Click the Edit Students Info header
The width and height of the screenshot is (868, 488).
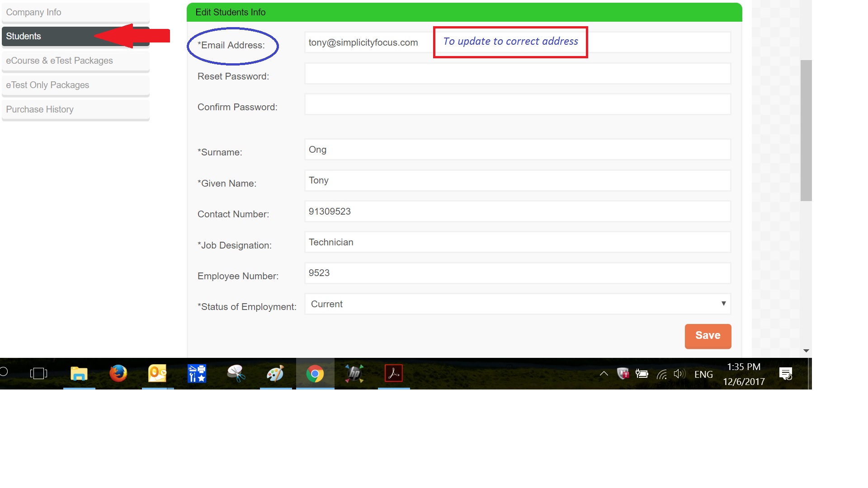[464, 12]
